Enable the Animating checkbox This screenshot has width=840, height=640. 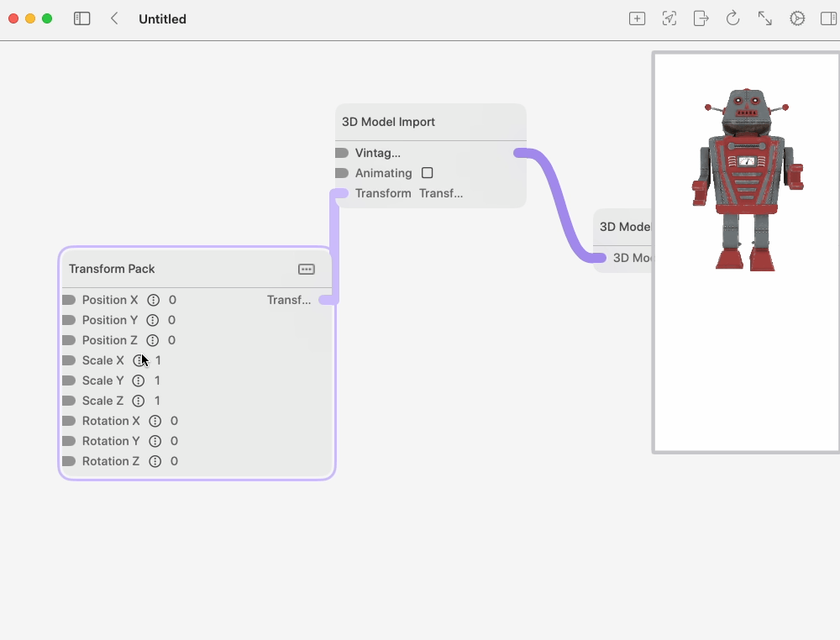[427, 173]
